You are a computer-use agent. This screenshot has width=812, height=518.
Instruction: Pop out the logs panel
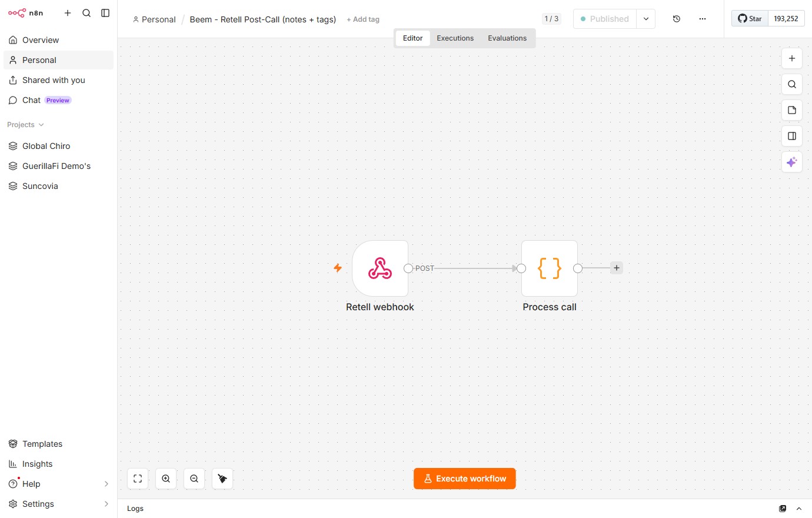click(783, 509)
